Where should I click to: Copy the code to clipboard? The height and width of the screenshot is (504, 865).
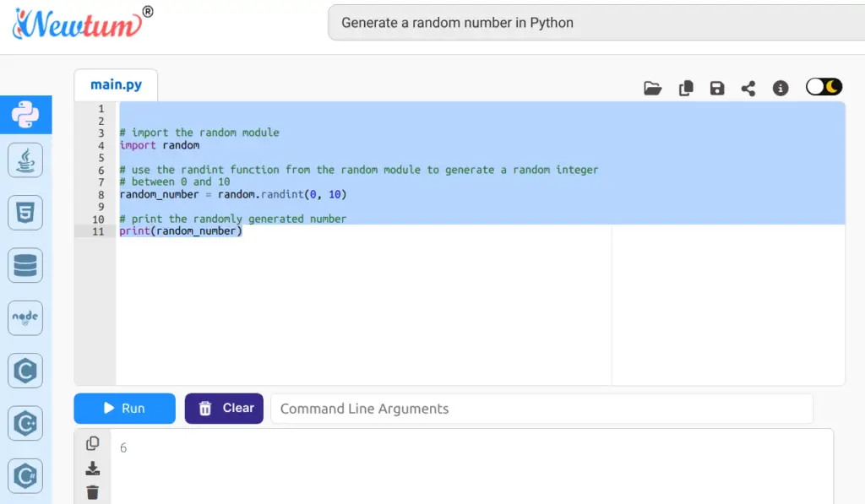point(685,87)
